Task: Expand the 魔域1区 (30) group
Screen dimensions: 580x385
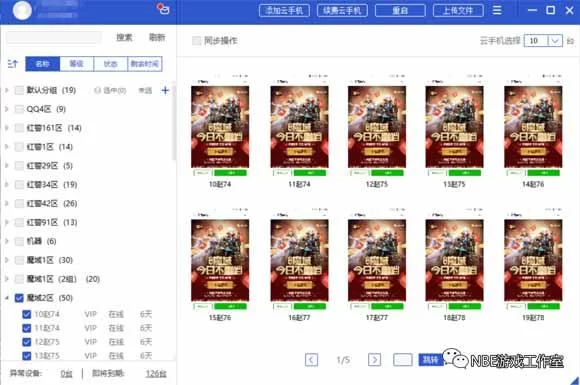Action: coord(6,260)
